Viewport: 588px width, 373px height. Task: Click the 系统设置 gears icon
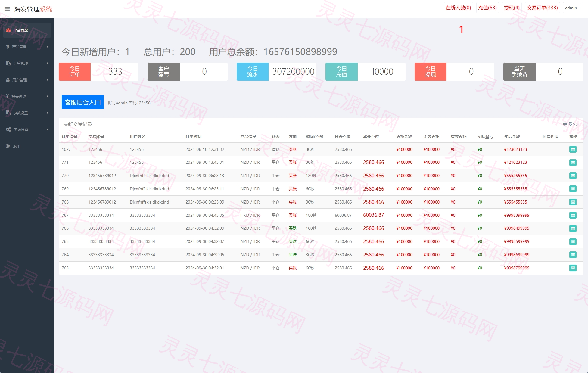tap(8, 129)
